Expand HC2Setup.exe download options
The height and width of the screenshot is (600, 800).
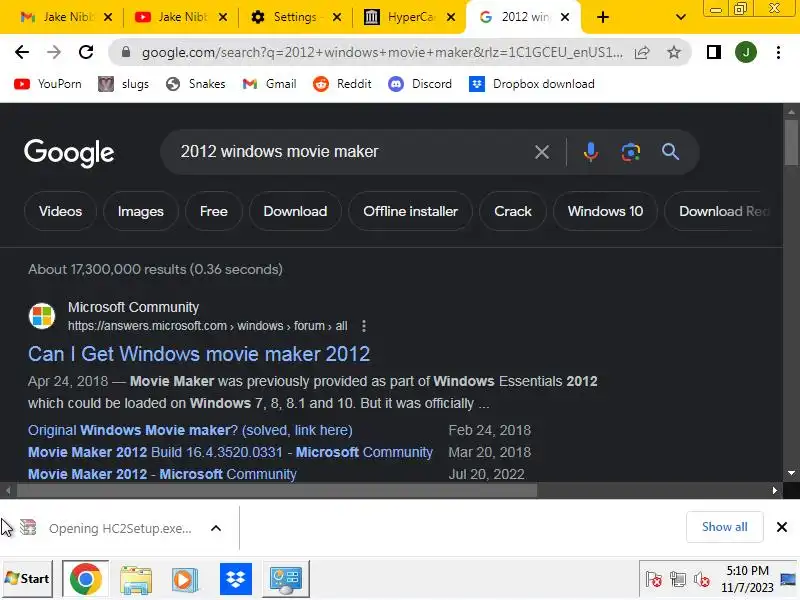216,528
